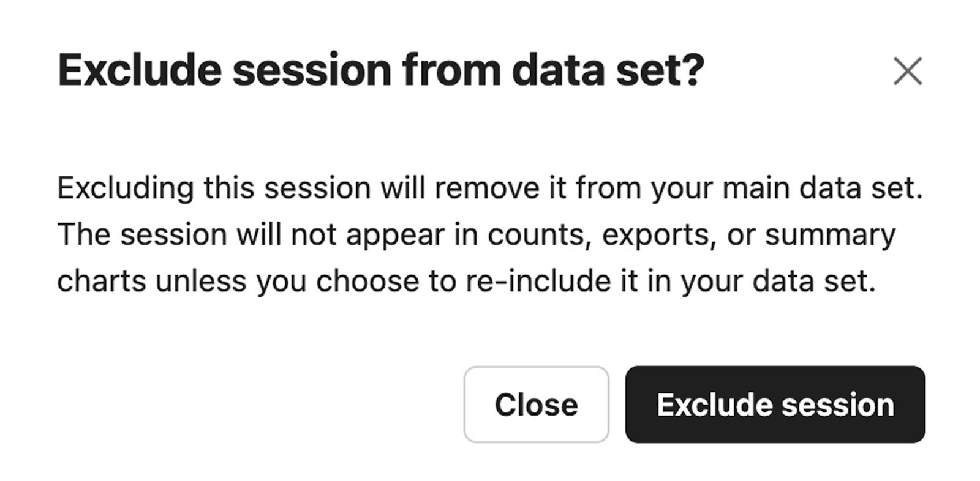Image resolution: width=980 pixels, height=481 pixels.
Task: Click the 'Exclude session from data set?' heading
Action: point(380,70)
